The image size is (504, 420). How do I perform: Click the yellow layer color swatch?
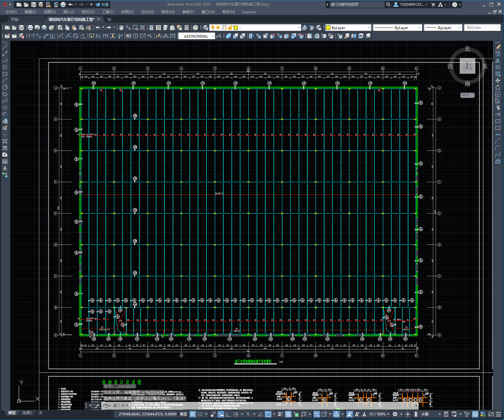(x=236, y=28)
